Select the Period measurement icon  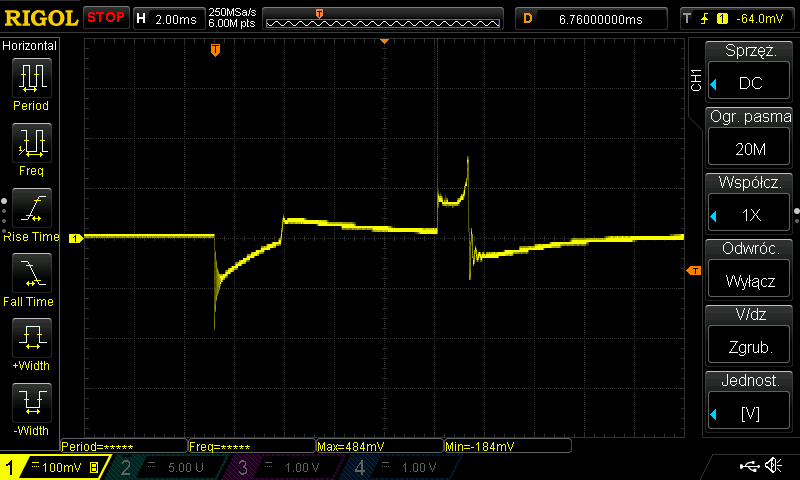pos(32,78)
